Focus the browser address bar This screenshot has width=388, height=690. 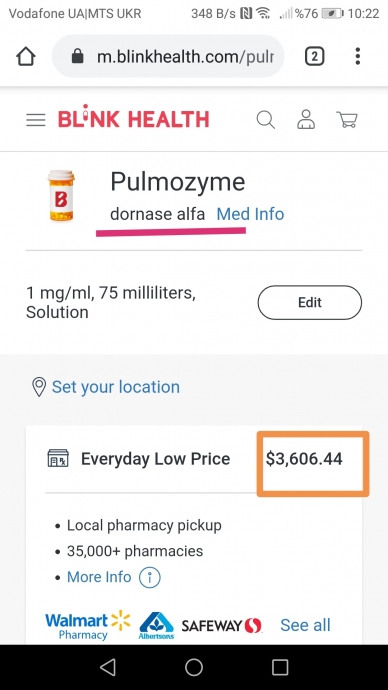(x=168, y=56)
